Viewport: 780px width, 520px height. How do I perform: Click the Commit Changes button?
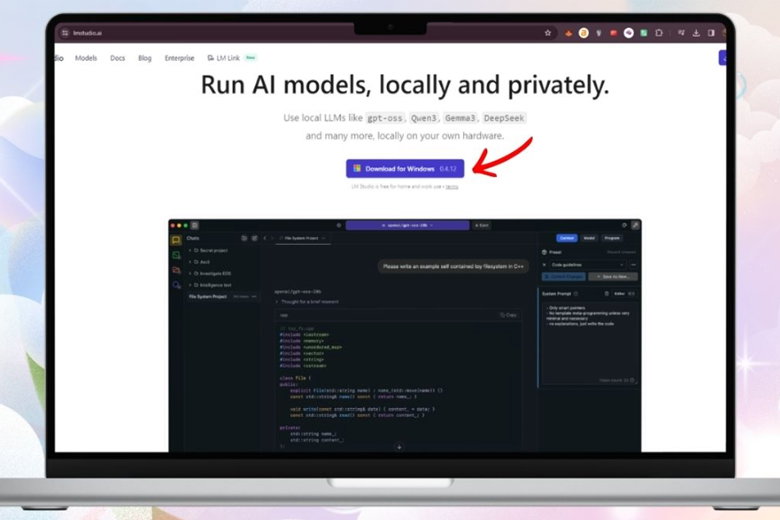564,277
